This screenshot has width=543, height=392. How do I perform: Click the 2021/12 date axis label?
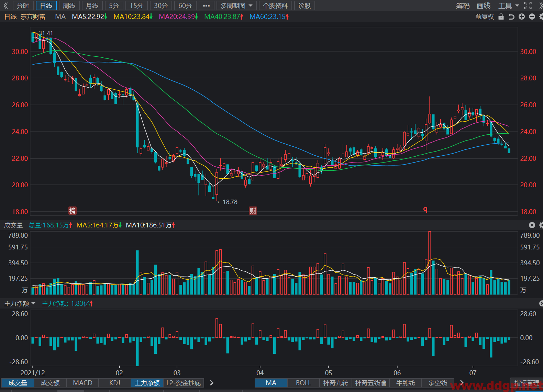[x=33, y=373]
